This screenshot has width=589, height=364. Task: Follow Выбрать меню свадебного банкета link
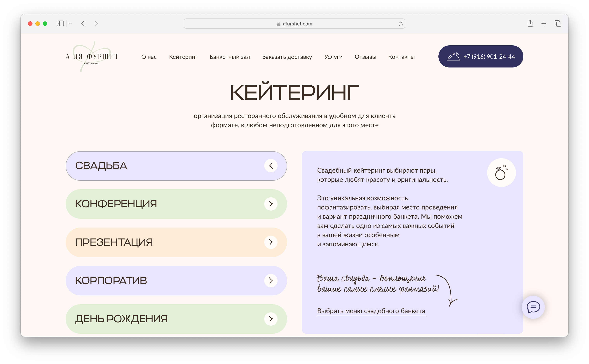(371, 311)
